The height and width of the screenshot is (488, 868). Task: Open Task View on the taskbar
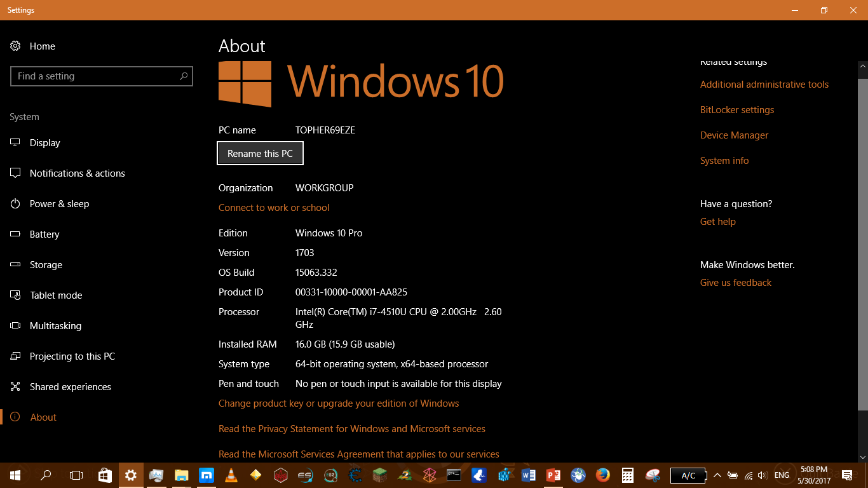(x=76, y=475)
